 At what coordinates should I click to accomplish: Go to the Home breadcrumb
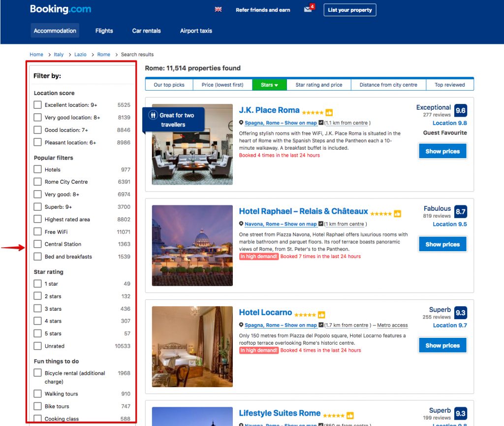click(36, 55)
